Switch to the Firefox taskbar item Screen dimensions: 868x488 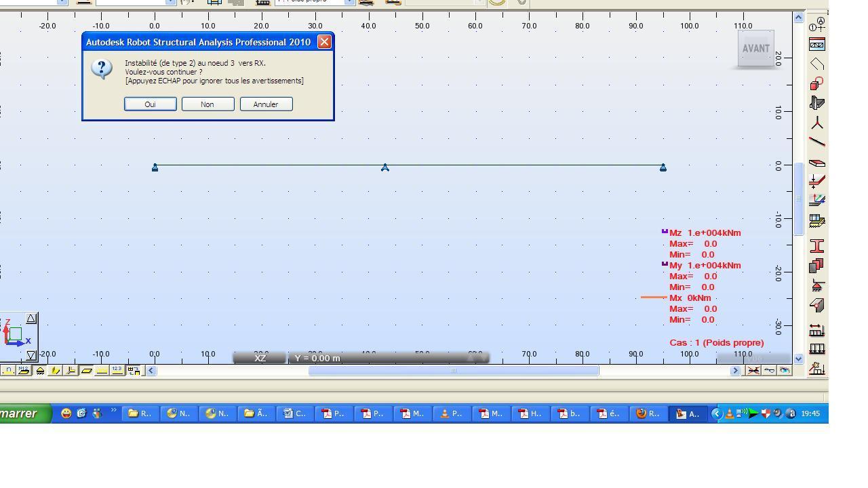click(648, 413)
